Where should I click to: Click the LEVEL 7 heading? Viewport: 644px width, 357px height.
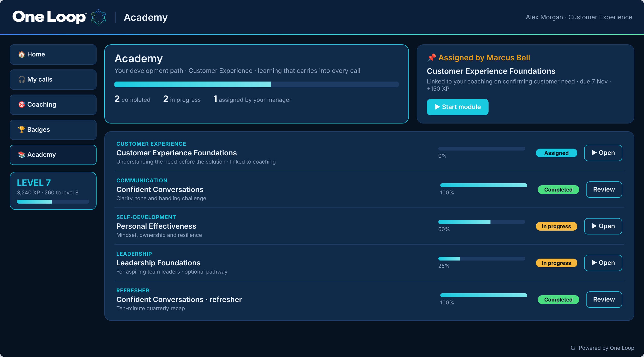pyautogui.click(x=34, y=183)
